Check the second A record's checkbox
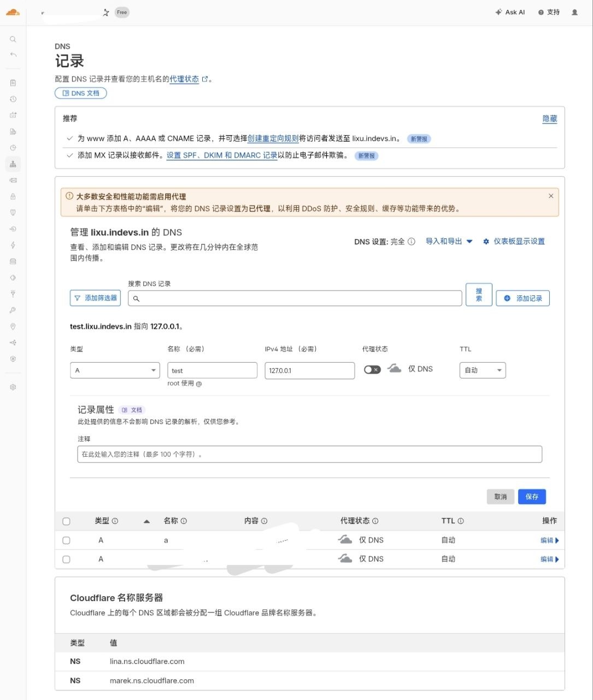The height and width of the screenshot is (700, 593). tap(66, 559)
